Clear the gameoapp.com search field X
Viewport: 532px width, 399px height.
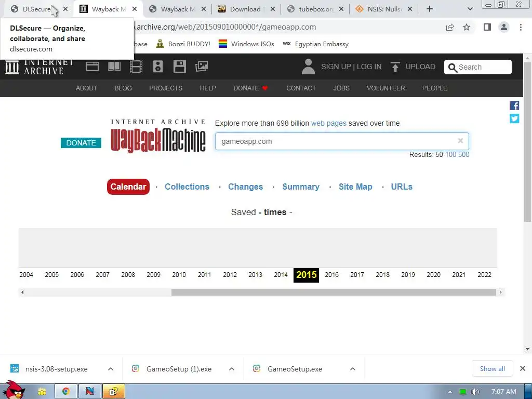tap(460, 141)
